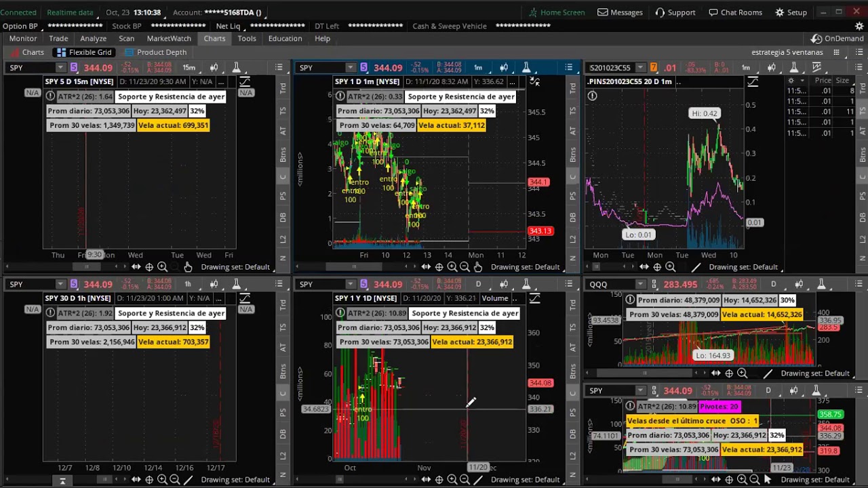This screenshot has height=488, width=868.
Task: Click chart mode icon on PINS chart title bar
Action: tap(753, 81)
